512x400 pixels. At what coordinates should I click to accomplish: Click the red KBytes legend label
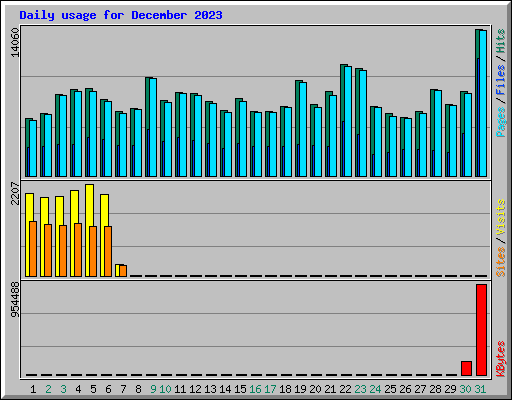coord(500,358)
